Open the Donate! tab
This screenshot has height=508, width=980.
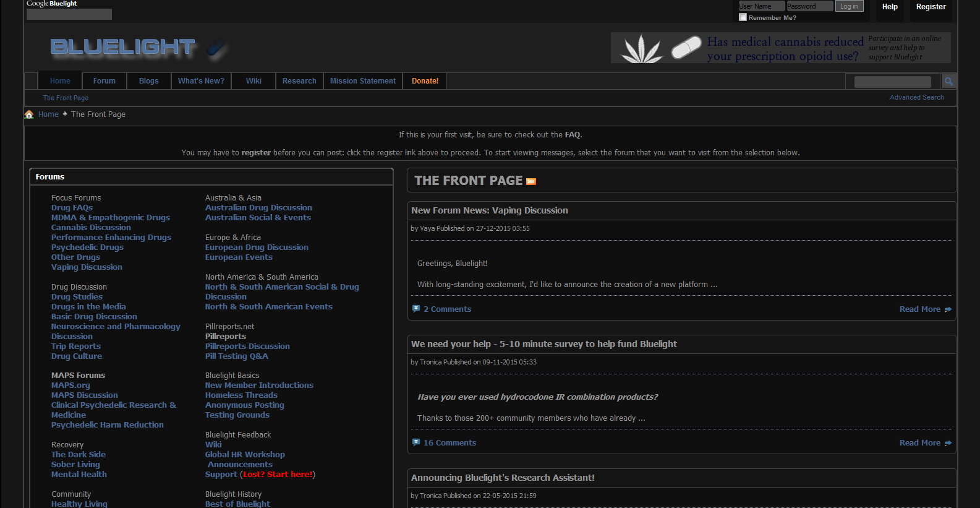[425, 81]
